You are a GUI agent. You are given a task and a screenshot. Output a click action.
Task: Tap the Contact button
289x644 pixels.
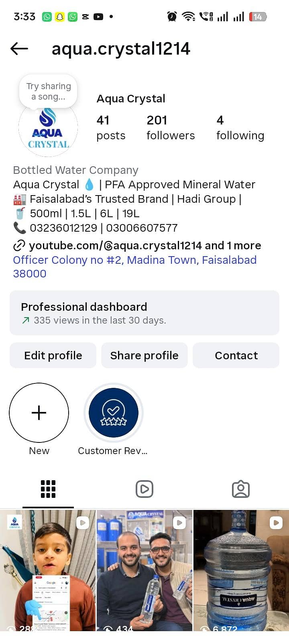point(236,355)
